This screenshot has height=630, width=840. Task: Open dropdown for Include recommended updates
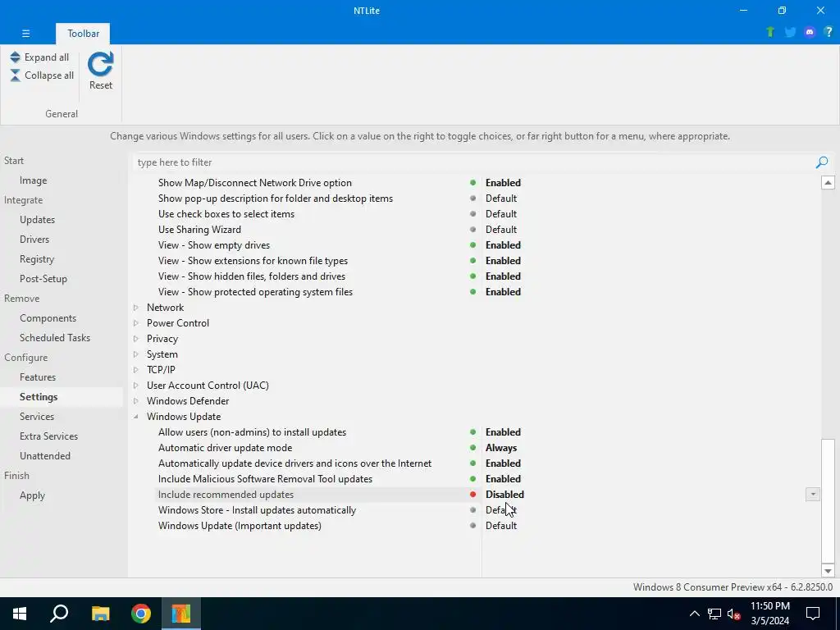tap(813, 495)
